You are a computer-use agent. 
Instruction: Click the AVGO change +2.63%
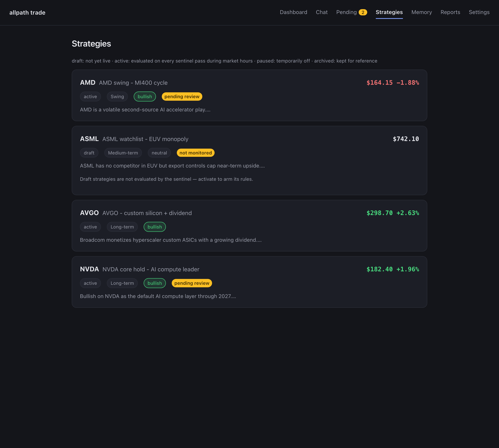tap(408, 213)
